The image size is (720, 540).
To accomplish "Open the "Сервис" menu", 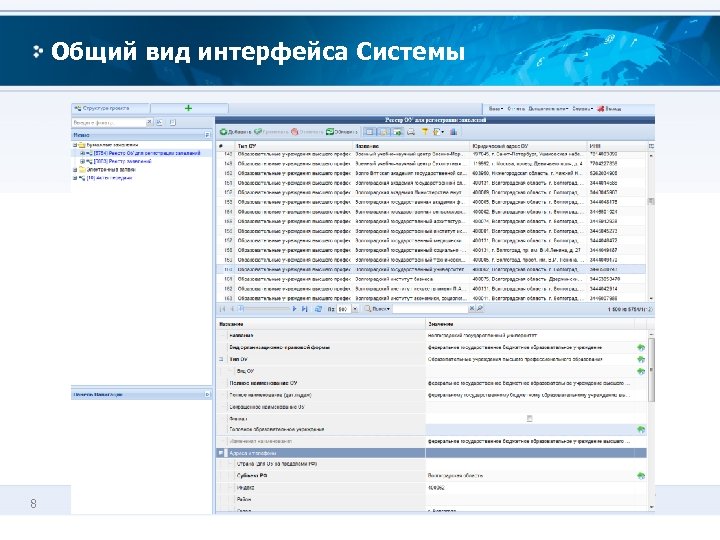I will [x=582, y=109].
